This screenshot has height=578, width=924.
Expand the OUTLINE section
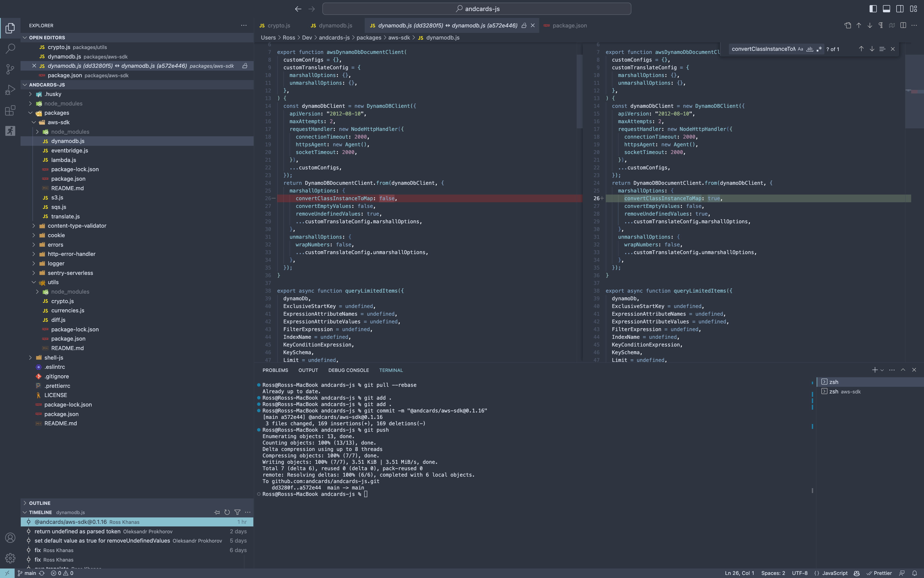pos(39,503)
